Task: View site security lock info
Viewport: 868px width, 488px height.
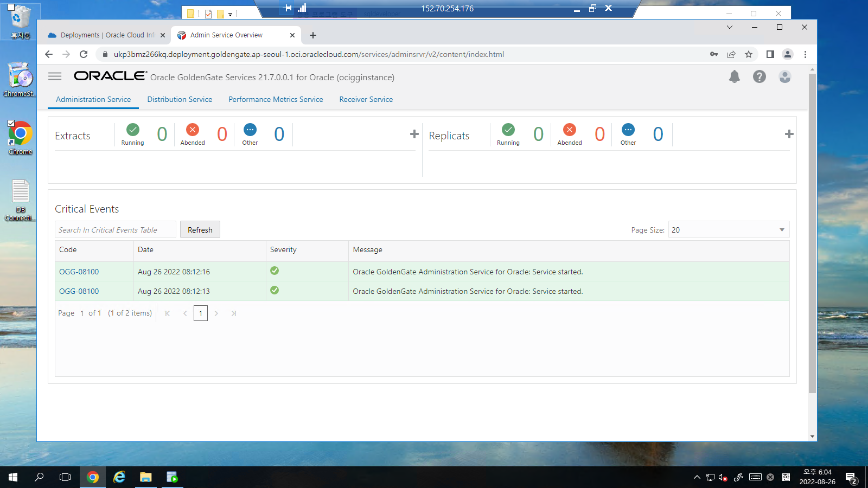Action: (x=105, y=54)
